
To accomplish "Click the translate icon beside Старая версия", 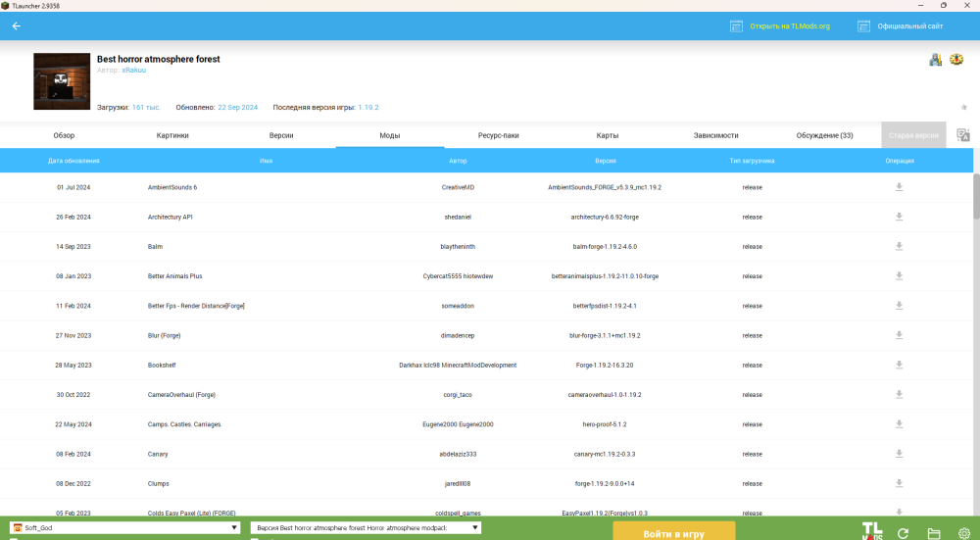I will (x=963, y=135).
